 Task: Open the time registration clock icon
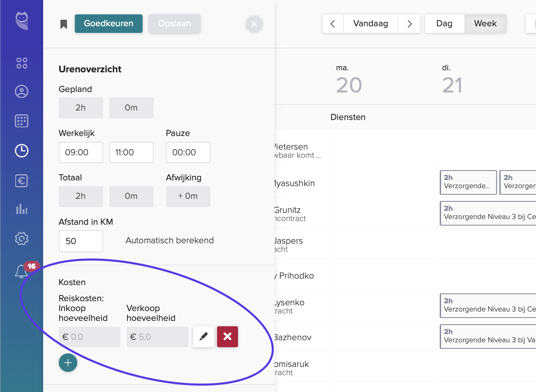[x=22, y=151]
